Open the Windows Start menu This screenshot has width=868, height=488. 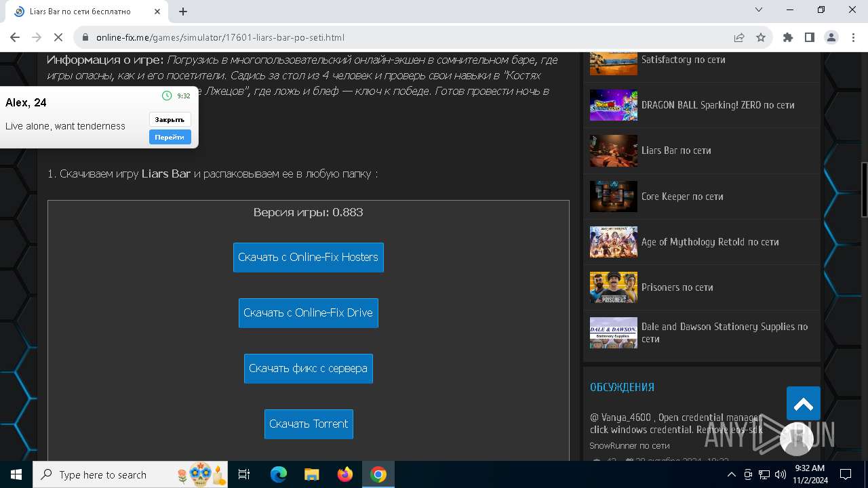tap(16, 474)
